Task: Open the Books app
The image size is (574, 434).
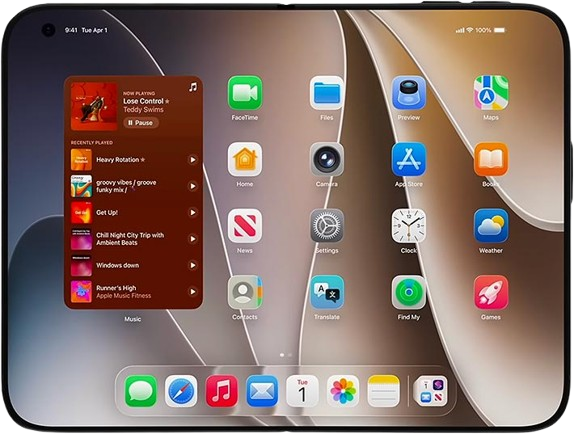Action: tap(491, 160)
